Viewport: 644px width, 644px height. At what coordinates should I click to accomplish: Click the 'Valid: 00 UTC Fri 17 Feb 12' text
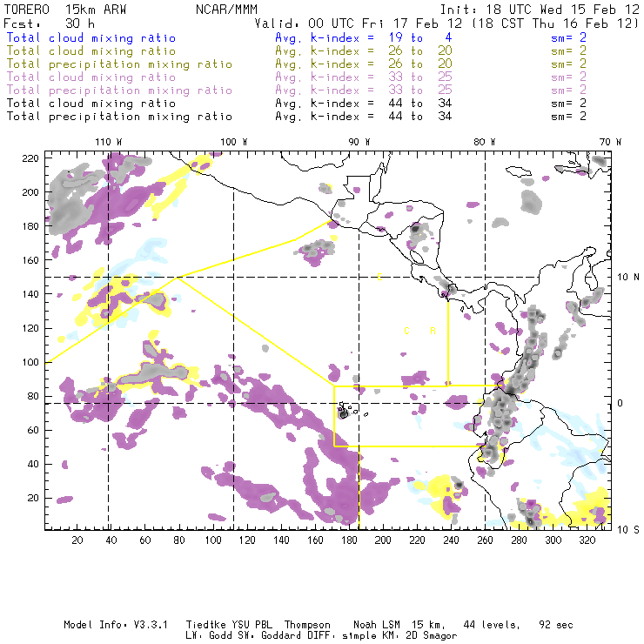[359, 23]
